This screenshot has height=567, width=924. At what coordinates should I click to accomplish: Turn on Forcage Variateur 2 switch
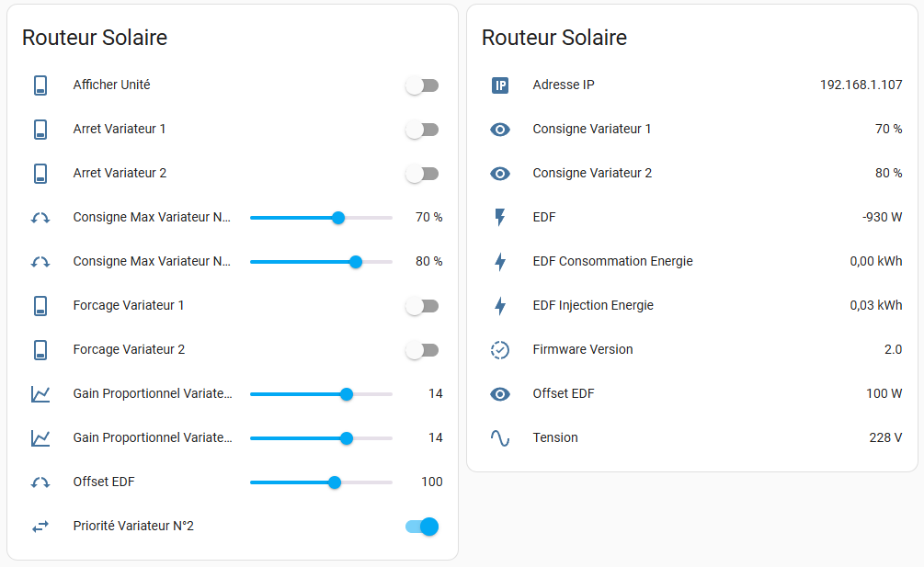[422, 350]
